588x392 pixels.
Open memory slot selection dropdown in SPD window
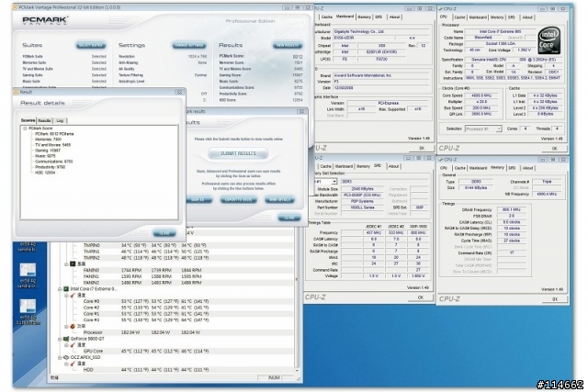[334, 182]
